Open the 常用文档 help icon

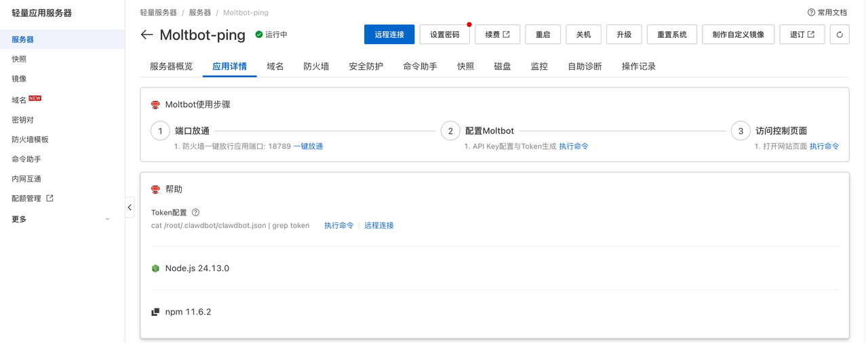click(x=811, y=12)
